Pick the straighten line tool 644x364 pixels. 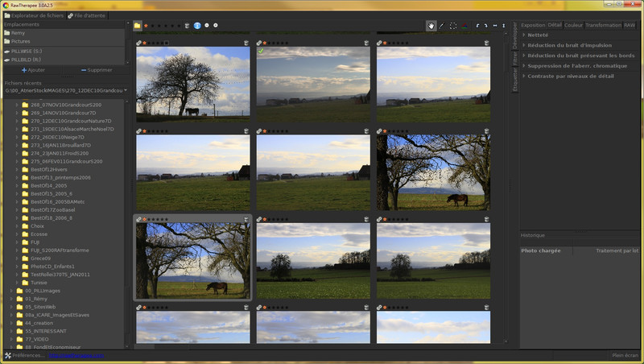click(441, 26)
